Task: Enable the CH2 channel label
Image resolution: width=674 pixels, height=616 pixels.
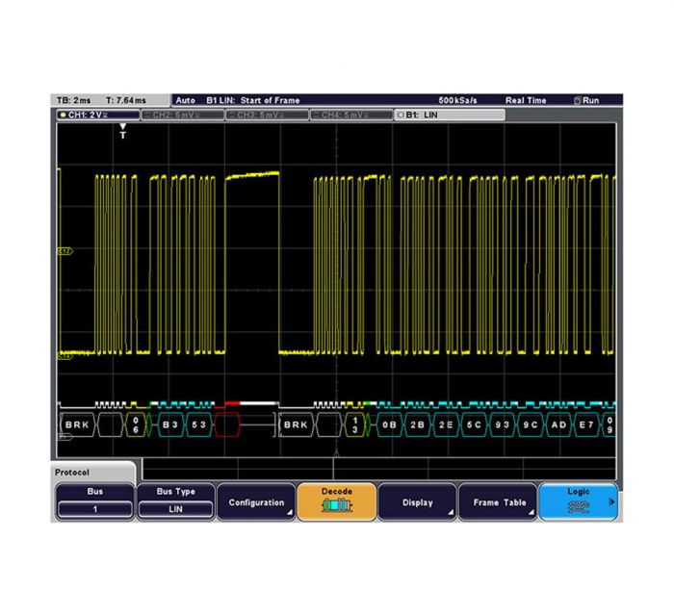Action: pyautogui.click(x=182, y=115)
